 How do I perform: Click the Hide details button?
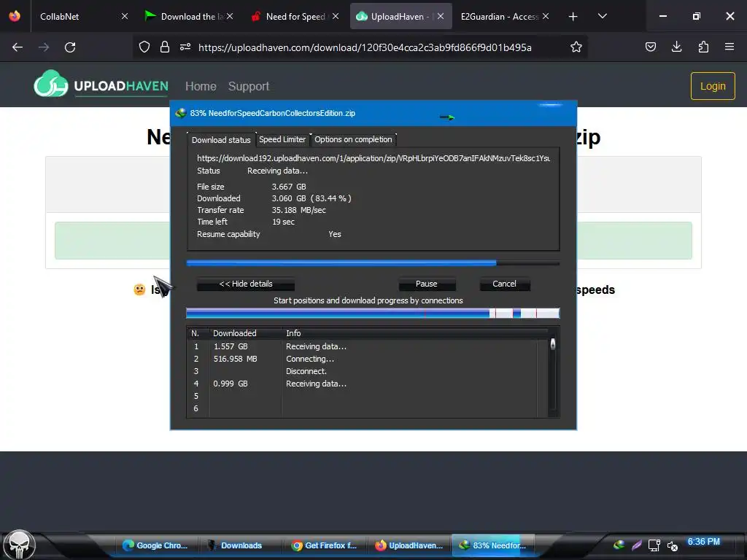pos(246,284)
